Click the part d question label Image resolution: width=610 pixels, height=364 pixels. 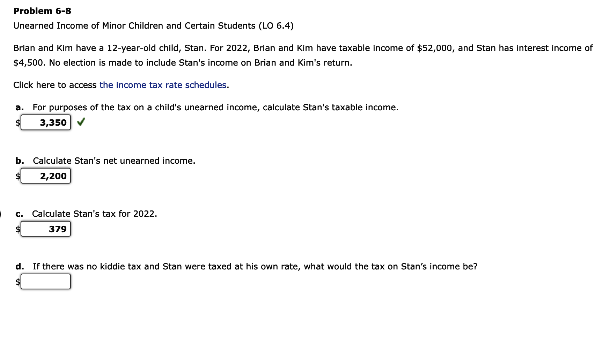(20, 266)
